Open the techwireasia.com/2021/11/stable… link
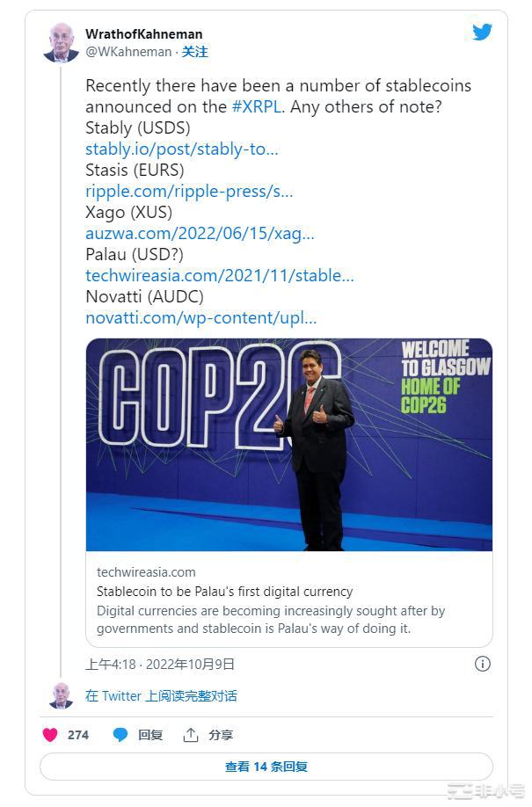This screenshot has width=532, height=807. coord(220,275)
